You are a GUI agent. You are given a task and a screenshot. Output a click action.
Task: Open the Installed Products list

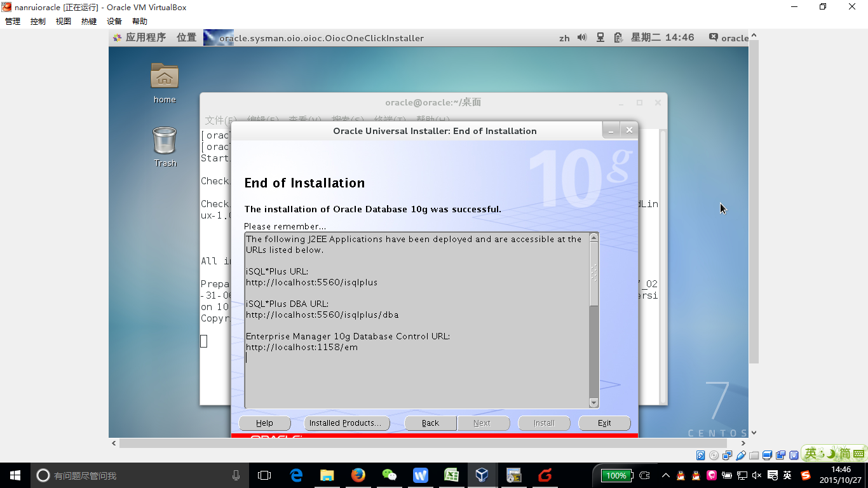(346, 423)
